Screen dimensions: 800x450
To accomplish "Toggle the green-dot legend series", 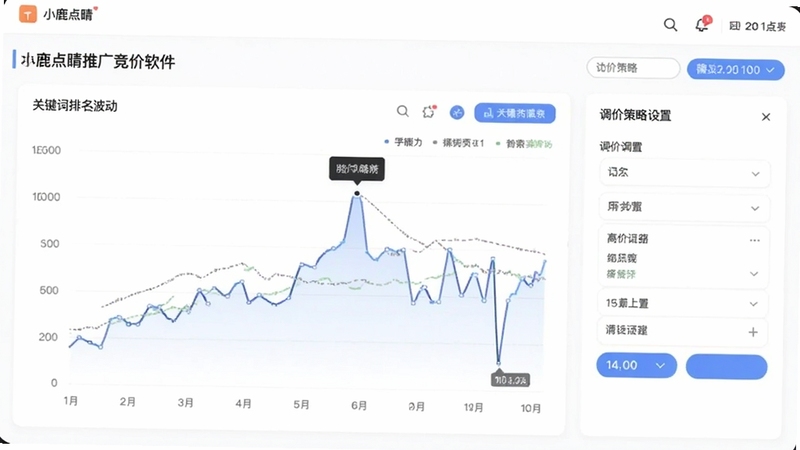I will (x=524, y=144).
